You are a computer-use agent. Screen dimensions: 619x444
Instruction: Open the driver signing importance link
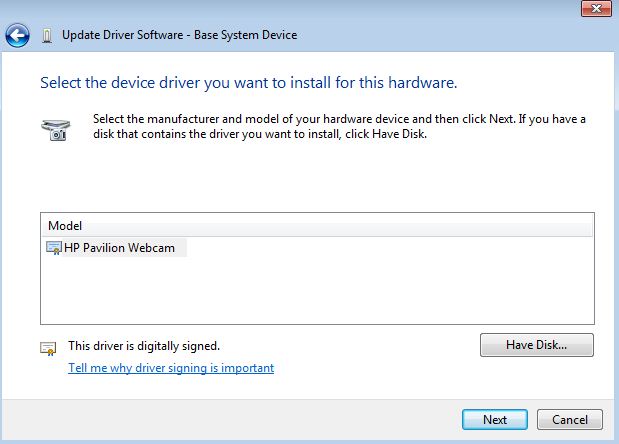pos(171,368)
